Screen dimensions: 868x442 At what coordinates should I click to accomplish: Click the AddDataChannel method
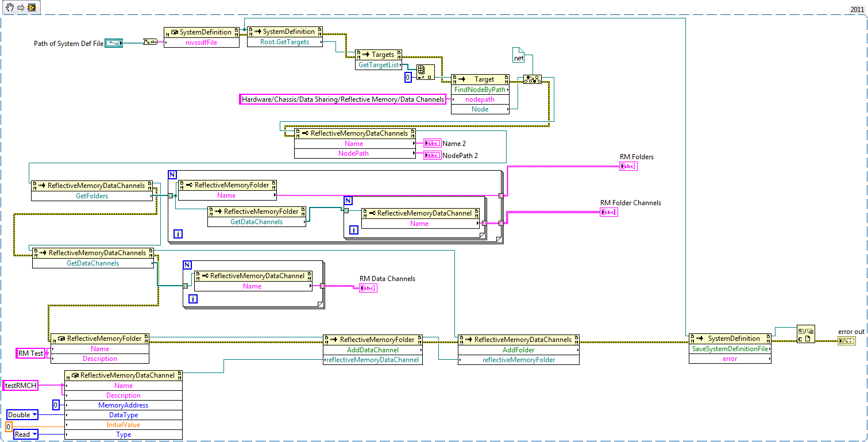[x=373, y=350]
